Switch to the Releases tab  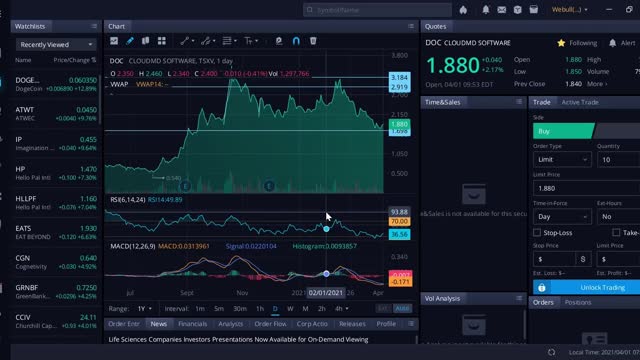pyautogui.click(x=352, y=324)
